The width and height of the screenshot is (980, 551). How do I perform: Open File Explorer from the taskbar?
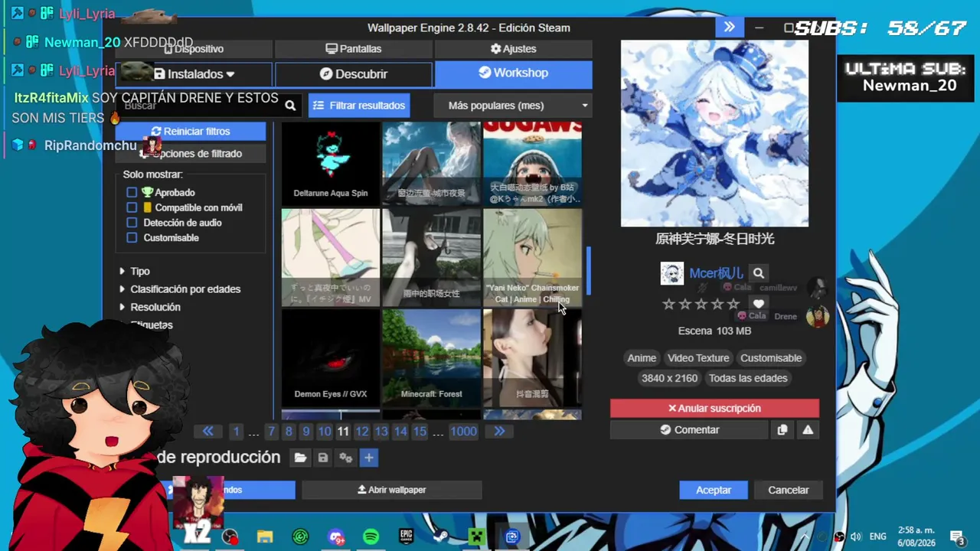click(265, 537)
